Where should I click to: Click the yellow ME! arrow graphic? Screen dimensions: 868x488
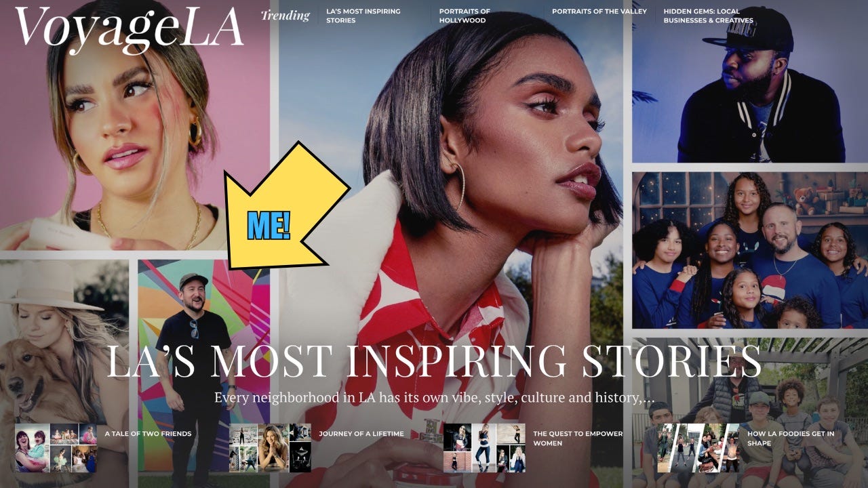point(285,207)
